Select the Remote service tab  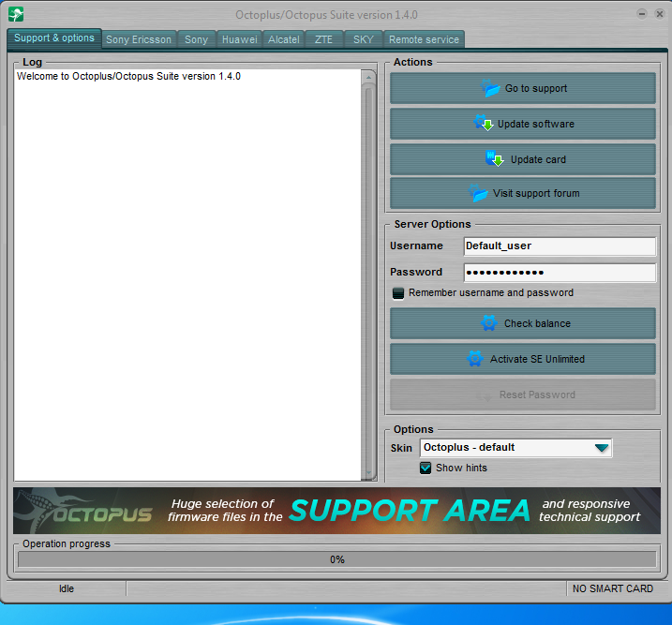[424, 39]
